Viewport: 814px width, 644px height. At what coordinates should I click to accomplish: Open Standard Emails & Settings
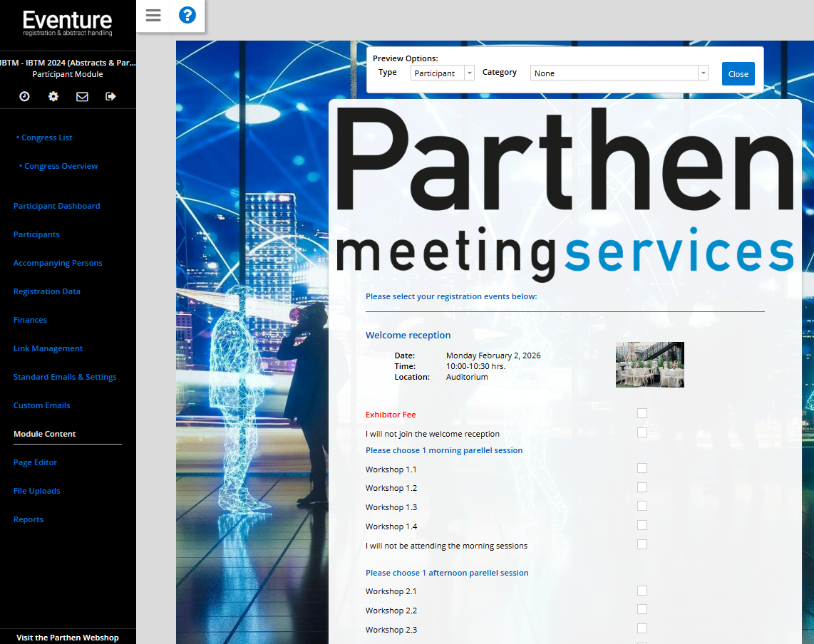click(x=65, y=378)
